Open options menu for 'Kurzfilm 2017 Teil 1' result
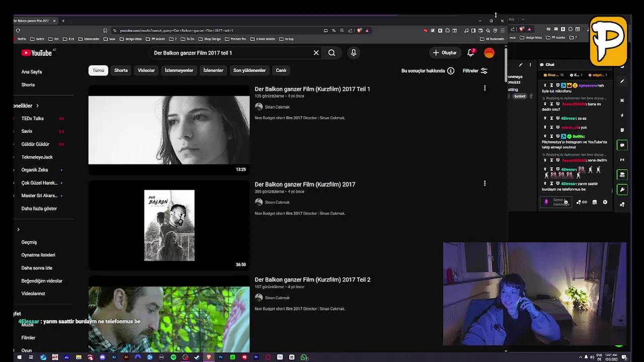 pyautogui.click(x=485, y=88)
